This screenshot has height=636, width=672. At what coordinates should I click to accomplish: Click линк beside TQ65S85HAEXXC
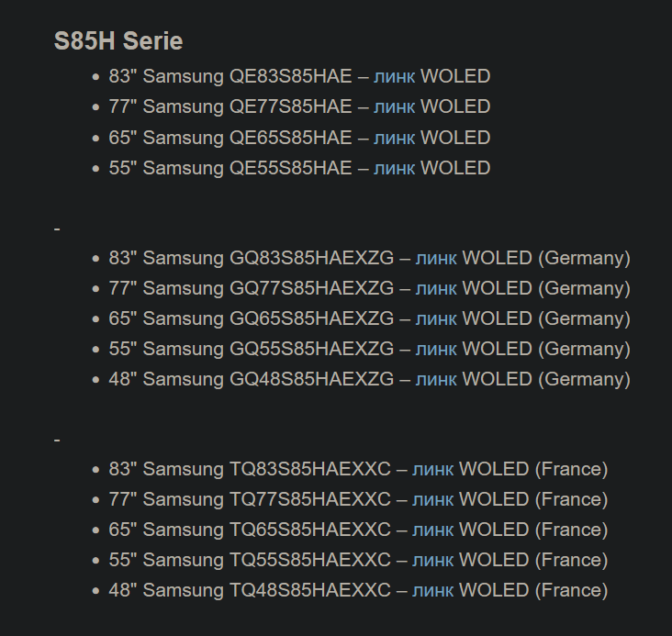pos(432,530)
